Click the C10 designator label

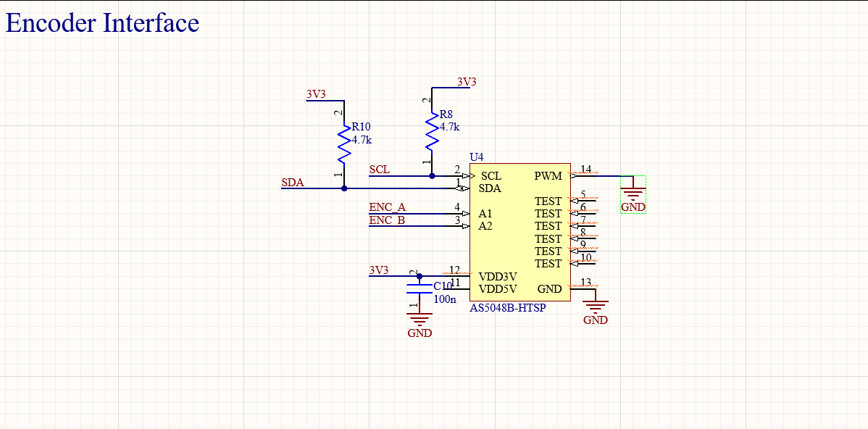click(x=443, y=286)
